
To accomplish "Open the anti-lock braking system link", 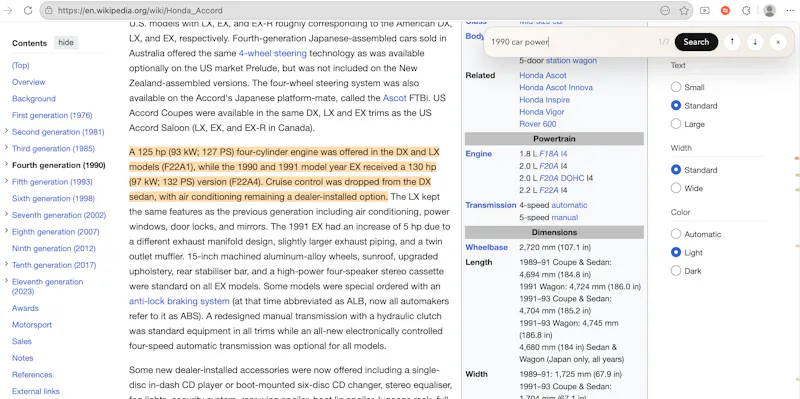I will pyautogui.click(x=179, y=301).
